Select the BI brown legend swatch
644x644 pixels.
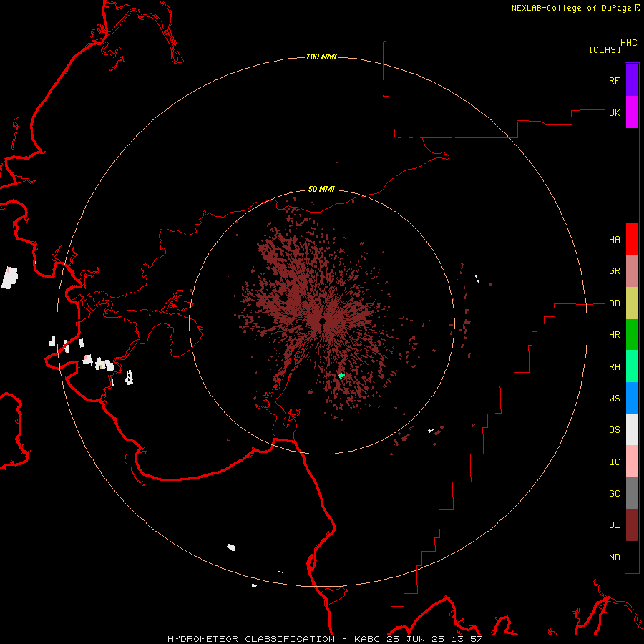[x=632, y=525]
